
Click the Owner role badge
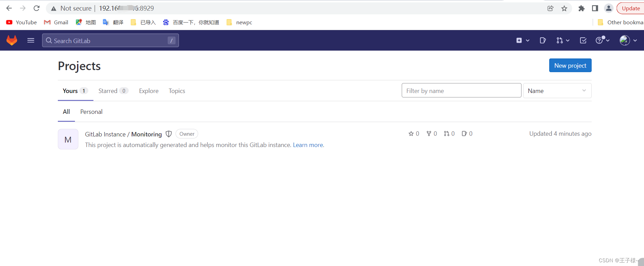(187, 134)
